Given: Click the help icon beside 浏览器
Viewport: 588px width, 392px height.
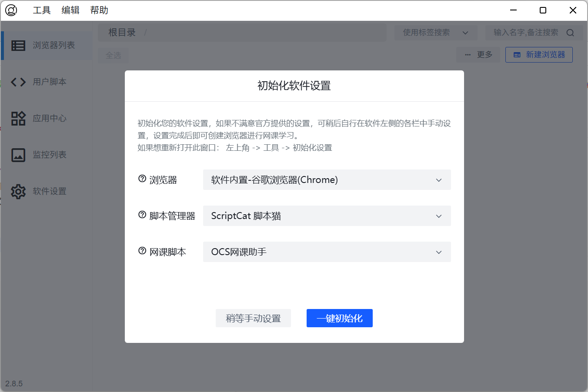Looking at the screenshot, I should click(142, 179).
